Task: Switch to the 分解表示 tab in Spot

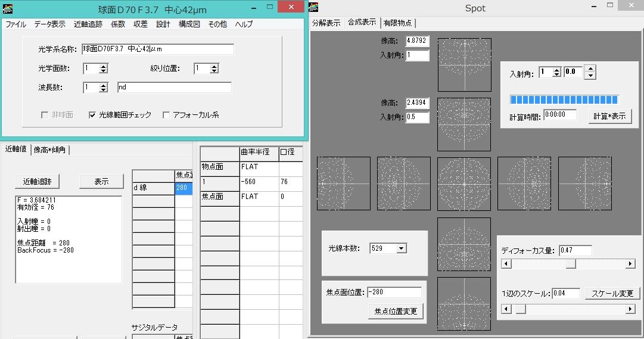Action: [x=326, y=23]
